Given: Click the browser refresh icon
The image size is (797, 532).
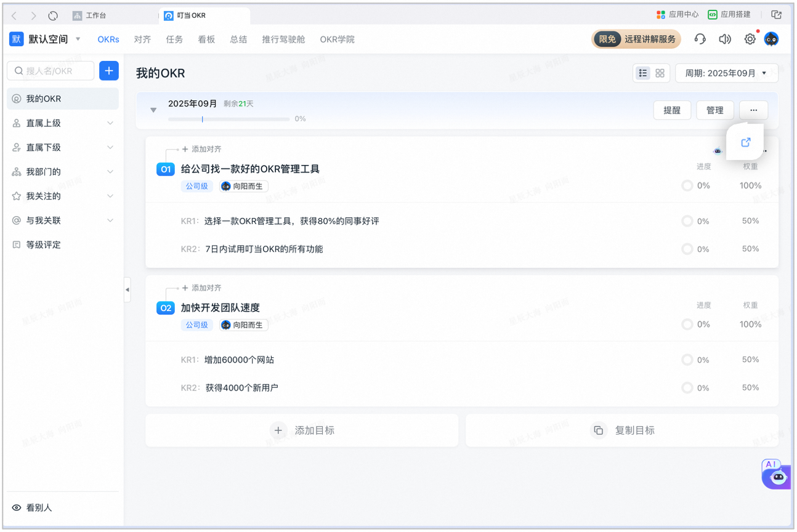Looking at the screenshot, I should (x=53, y=15).
